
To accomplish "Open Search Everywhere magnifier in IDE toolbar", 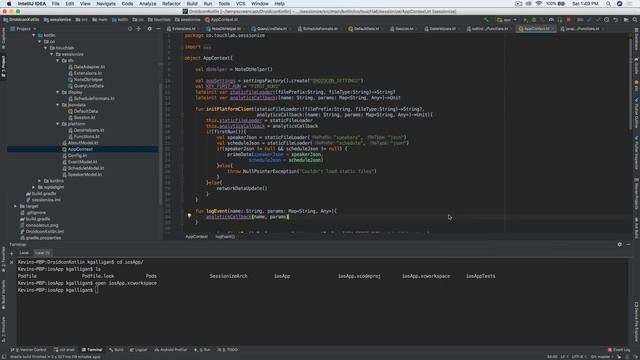I will (x=635, y=20).
